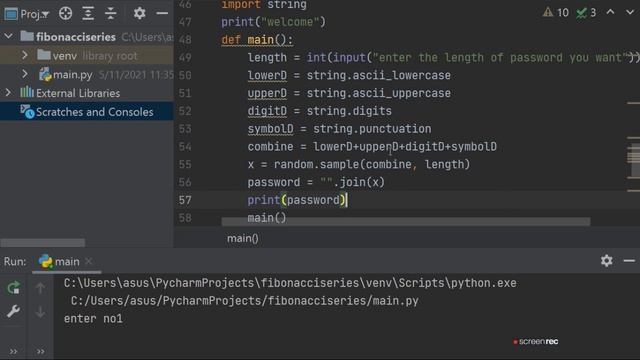Hide the Project tool window
Screen dimensions: 640x360
162,13
